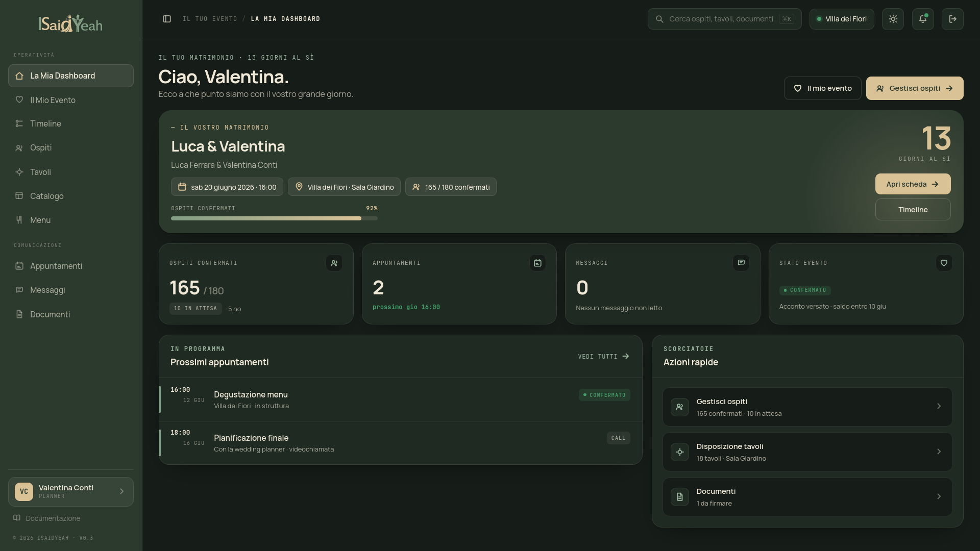Image resolution: width=980 pixels, height=551 pixels.
Task: Focus the Cerca ospiti search field
Action: (x=724, y=19)
